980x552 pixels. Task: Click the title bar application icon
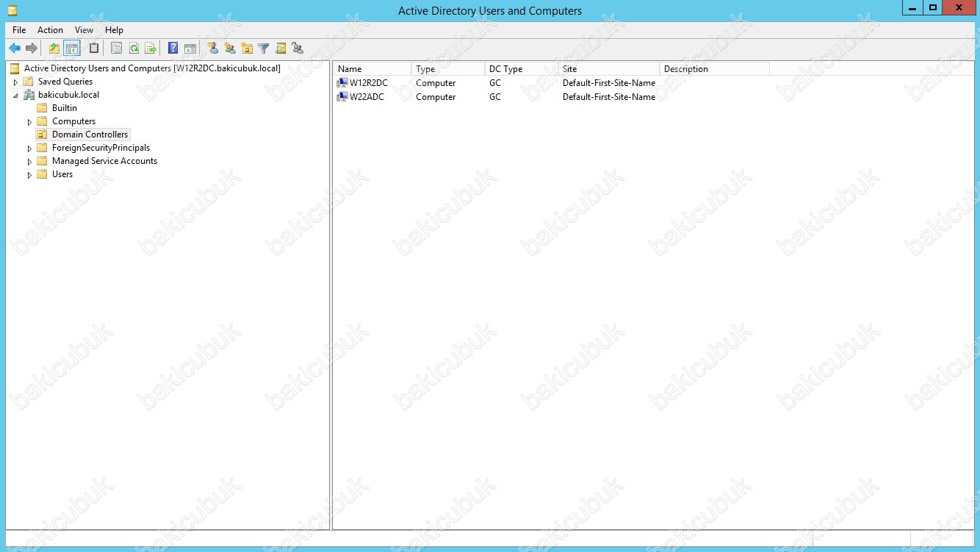pos(12,11)
